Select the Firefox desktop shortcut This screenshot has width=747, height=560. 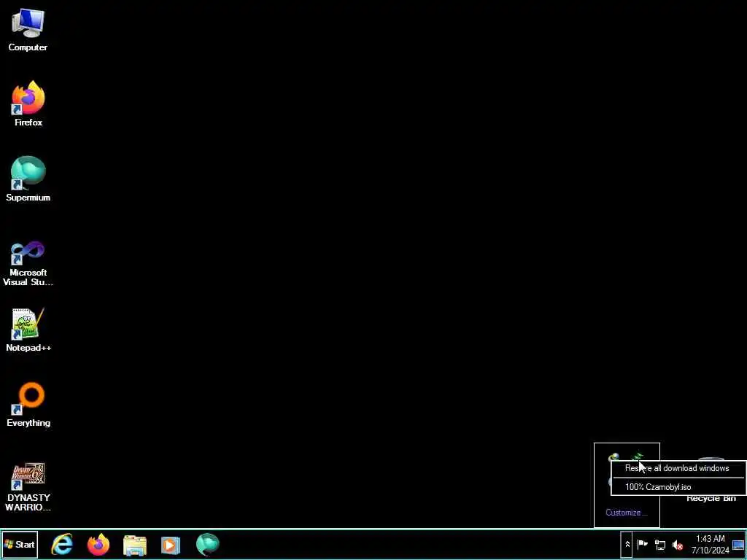pyautogui.click(x=28, y=104)
